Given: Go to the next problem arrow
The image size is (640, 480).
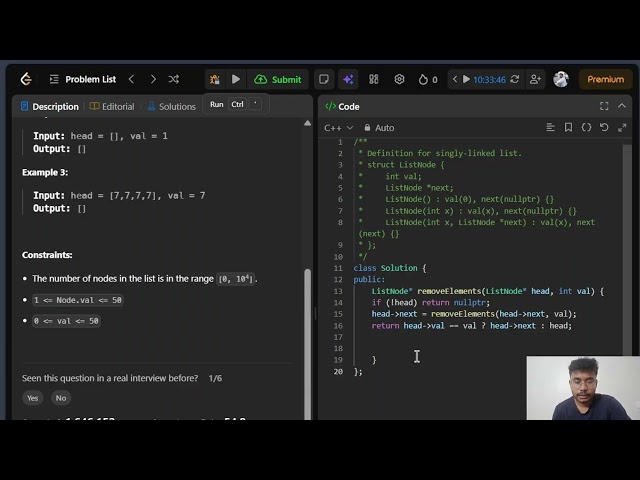Looking at the screenshot, I should click(x=153, y=79).
